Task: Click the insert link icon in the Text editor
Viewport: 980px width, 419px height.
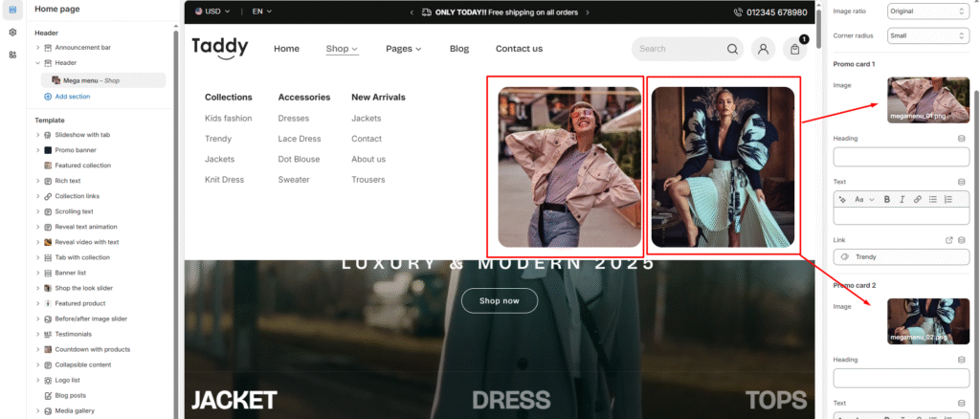Action: [917, 199]
